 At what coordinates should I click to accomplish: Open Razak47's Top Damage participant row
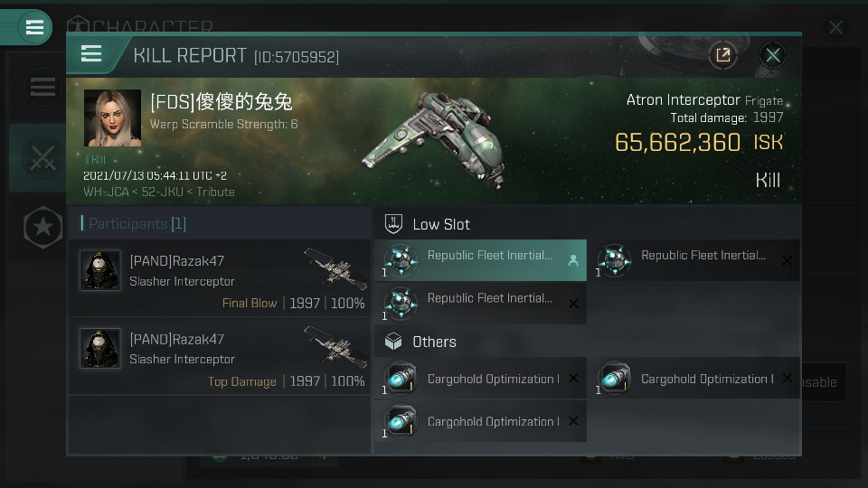220,357
